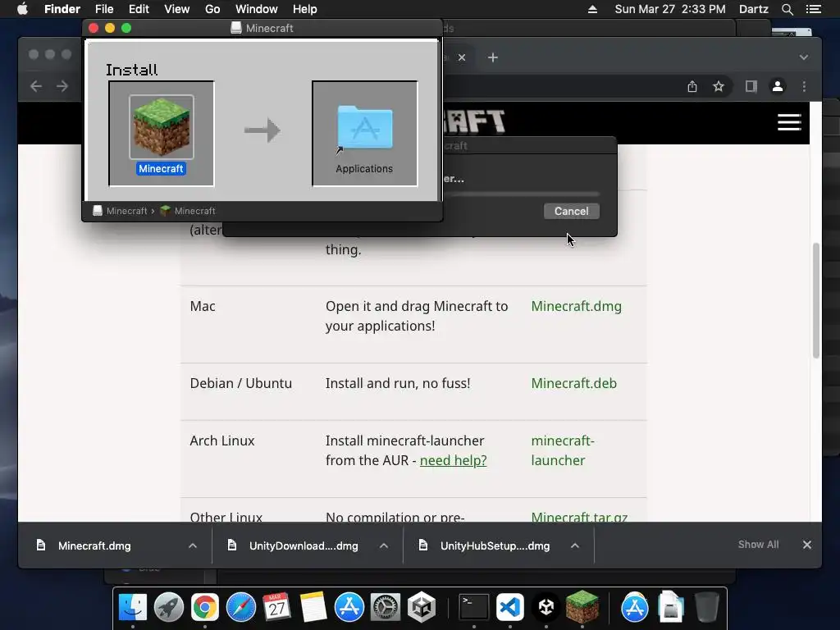This screenshot has width=840, height=630.
Task: Click the Minecraft.deb download link
Action: click(573, 384)
